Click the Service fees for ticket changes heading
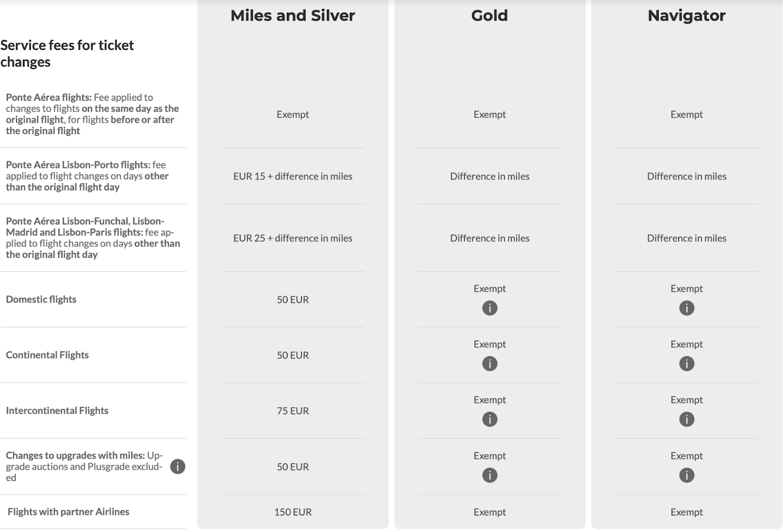The height and width of the screenshot is (532, 783). [x=68, y=53]
